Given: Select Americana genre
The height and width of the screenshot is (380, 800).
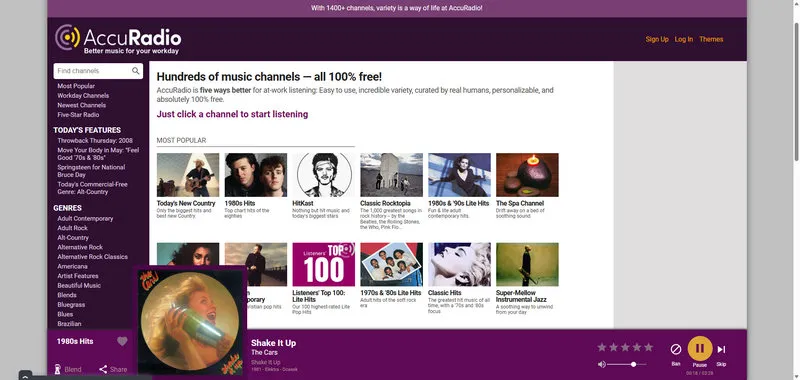Looking at the screenshot, I should click(x=72, y=266).
